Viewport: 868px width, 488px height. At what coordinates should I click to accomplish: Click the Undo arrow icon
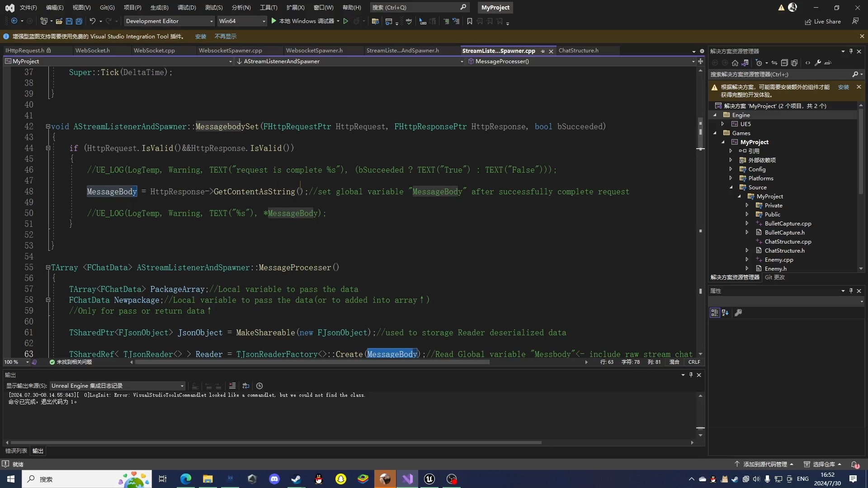(x=92, y=21)
